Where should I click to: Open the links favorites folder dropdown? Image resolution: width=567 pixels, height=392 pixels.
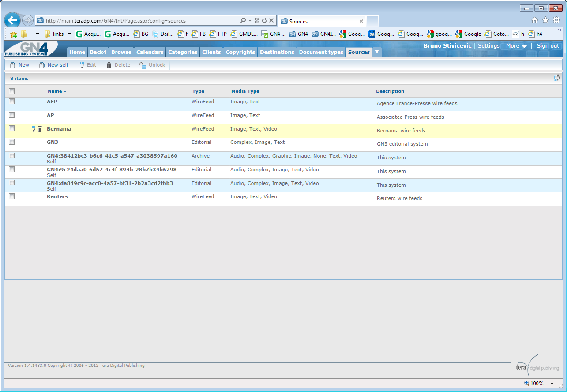pyautogui.click(x=69, y=34)
